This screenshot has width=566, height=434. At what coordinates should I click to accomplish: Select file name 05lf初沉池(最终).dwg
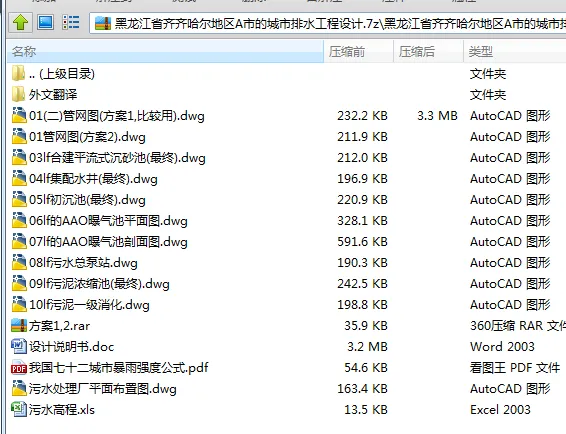87,200
